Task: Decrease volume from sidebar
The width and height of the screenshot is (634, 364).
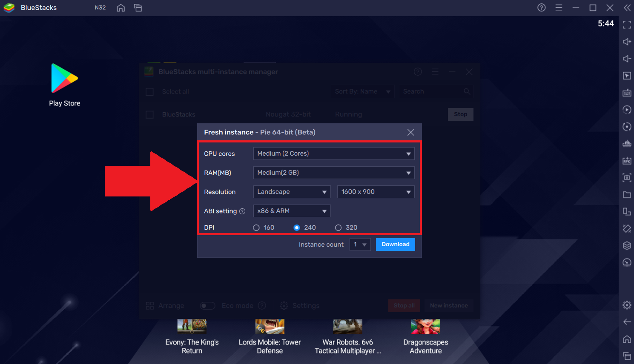Action: click(x=627, y=59)
